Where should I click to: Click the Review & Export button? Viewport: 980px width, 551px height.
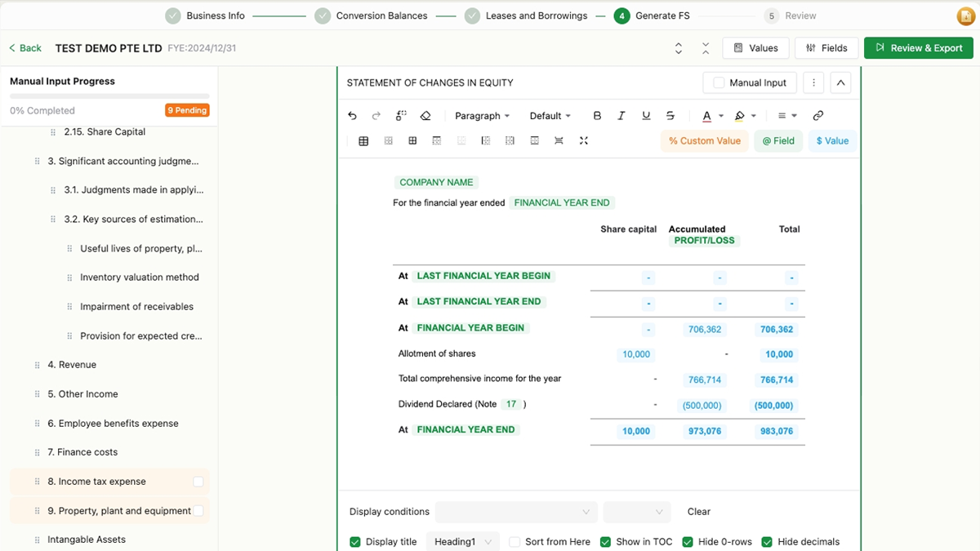[x=919, y=48]
